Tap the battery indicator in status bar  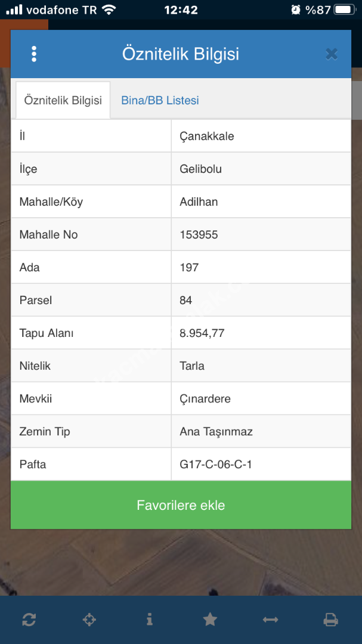(x=344, y=10)
